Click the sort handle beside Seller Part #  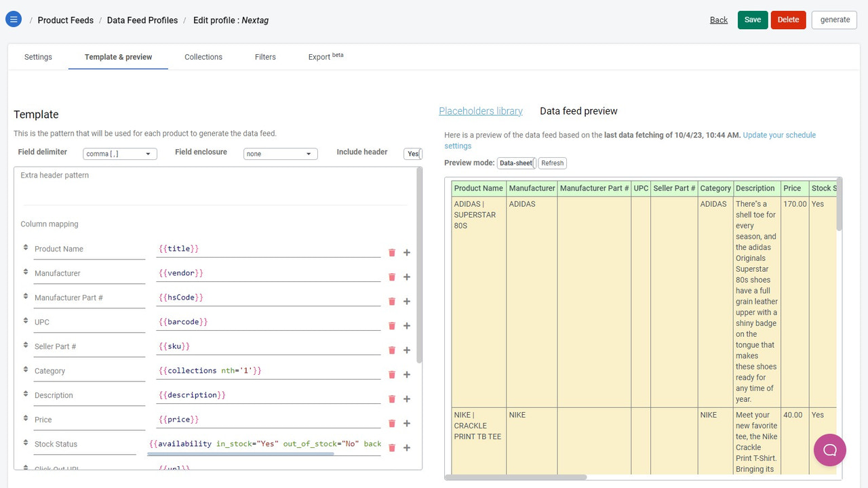(x=26, y=346)
